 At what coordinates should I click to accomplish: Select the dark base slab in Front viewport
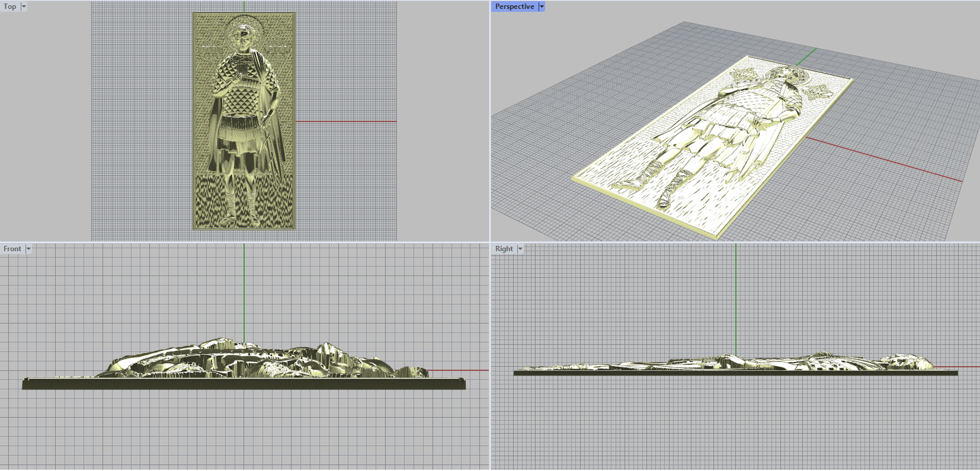[x=244, y=384]
